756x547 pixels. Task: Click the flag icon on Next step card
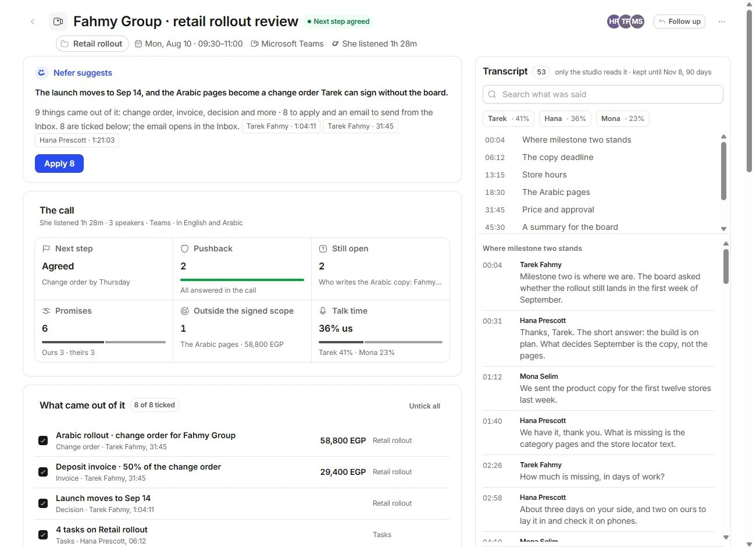tap(47, 248)
